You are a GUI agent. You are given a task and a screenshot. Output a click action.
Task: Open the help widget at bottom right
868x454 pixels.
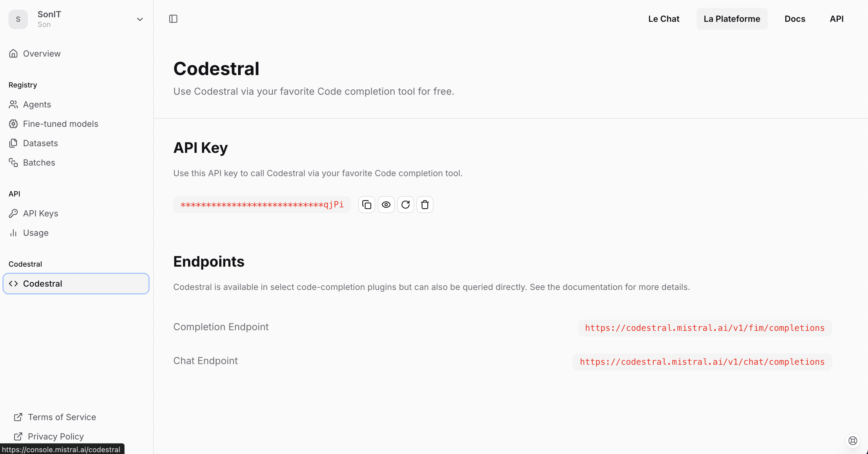click(853, 440)
